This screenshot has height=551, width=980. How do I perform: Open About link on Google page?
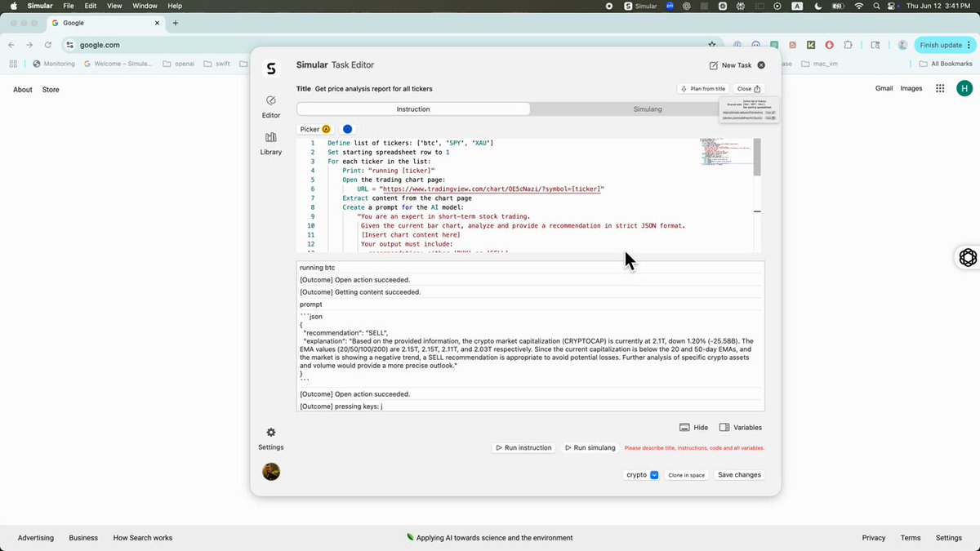(23, 90)
